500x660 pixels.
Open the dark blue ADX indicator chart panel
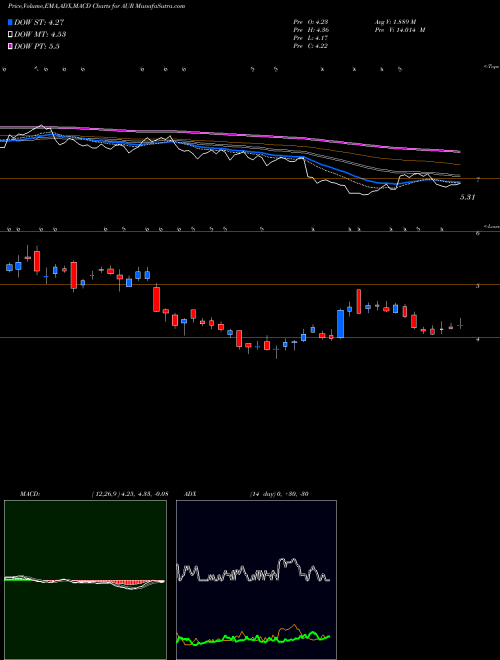pyautogui.click(x=256, y=580)
